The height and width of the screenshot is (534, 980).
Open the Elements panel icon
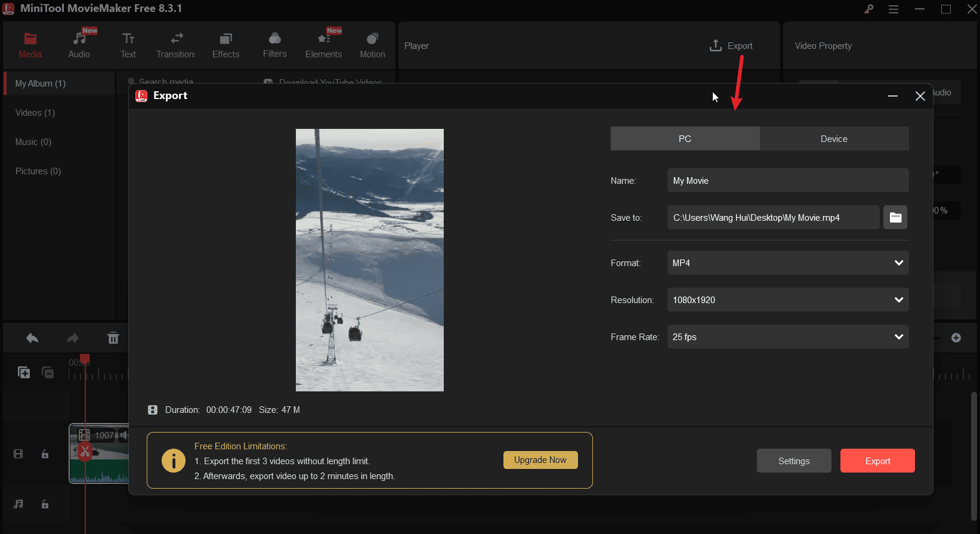[x=323, y=39]
